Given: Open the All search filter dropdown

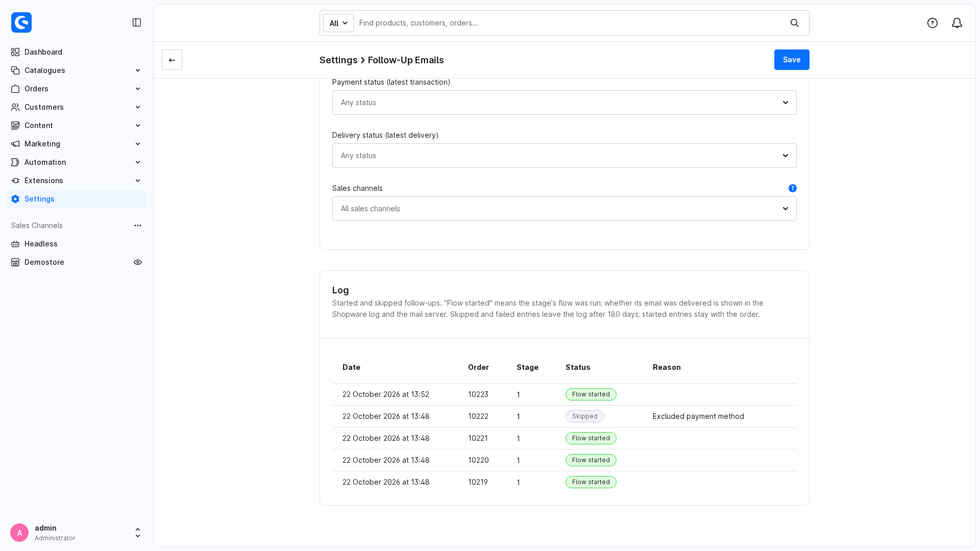Looking at the screenshot, I should 338,23.
